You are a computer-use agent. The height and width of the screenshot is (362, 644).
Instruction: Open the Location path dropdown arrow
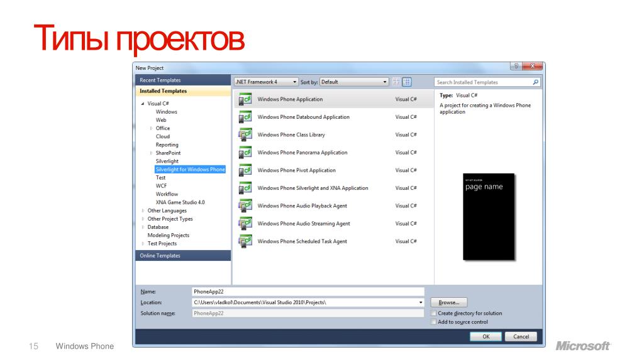(x=421, y=302)
